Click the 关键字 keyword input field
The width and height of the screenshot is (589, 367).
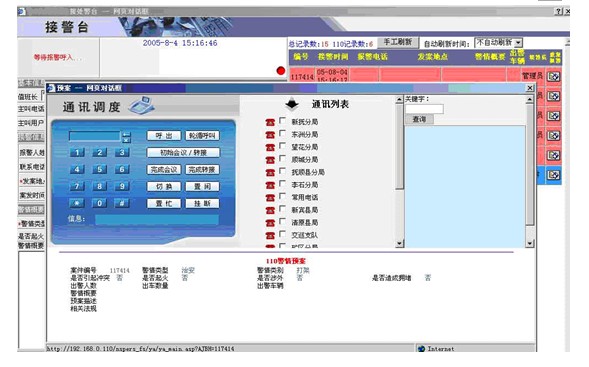point(424,109)
